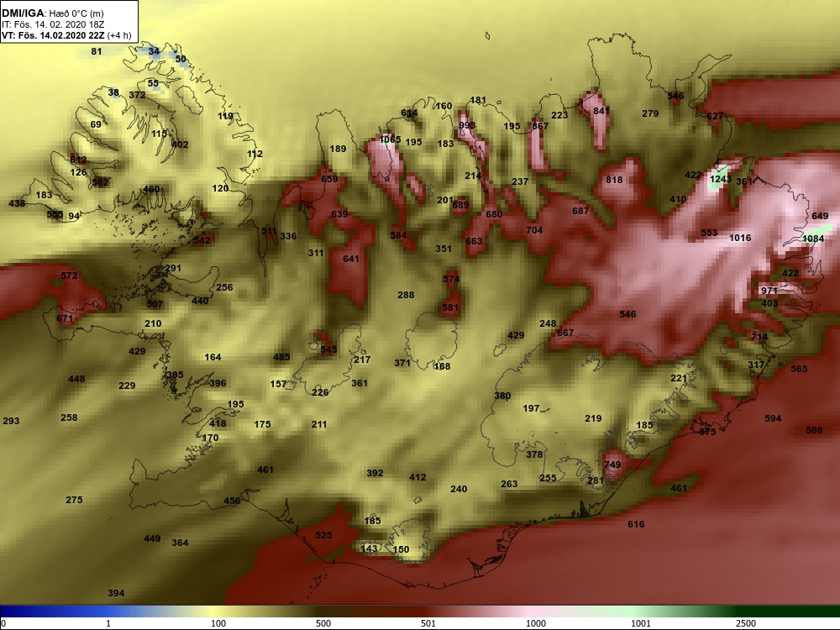Click the 575 height value

pos(707,432)
